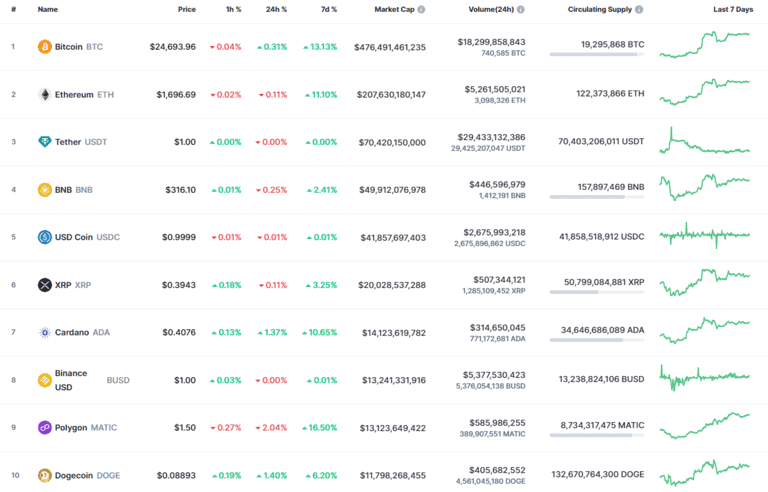Click the USD Coin logo icon
This screenshot has width=768, height=492.
(44, 237)
